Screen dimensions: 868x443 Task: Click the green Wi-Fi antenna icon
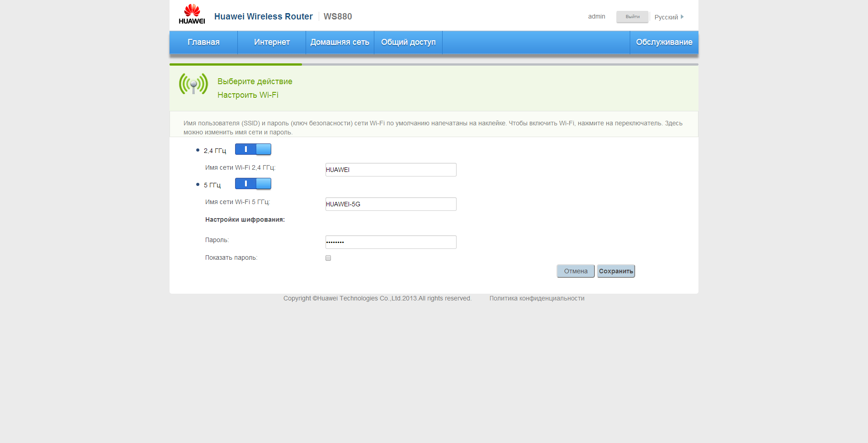[193, 84]
